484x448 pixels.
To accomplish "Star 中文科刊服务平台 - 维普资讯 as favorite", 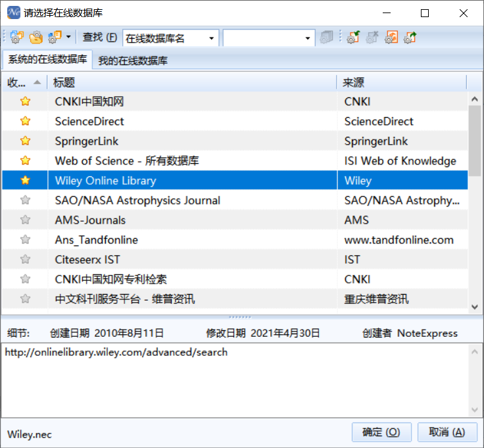I will point(25,299).
